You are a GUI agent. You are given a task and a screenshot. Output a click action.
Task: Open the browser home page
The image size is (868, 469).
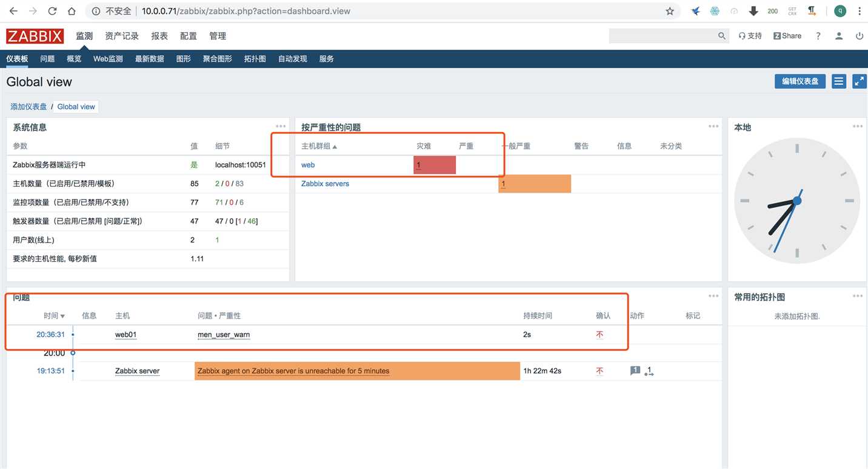72,11
